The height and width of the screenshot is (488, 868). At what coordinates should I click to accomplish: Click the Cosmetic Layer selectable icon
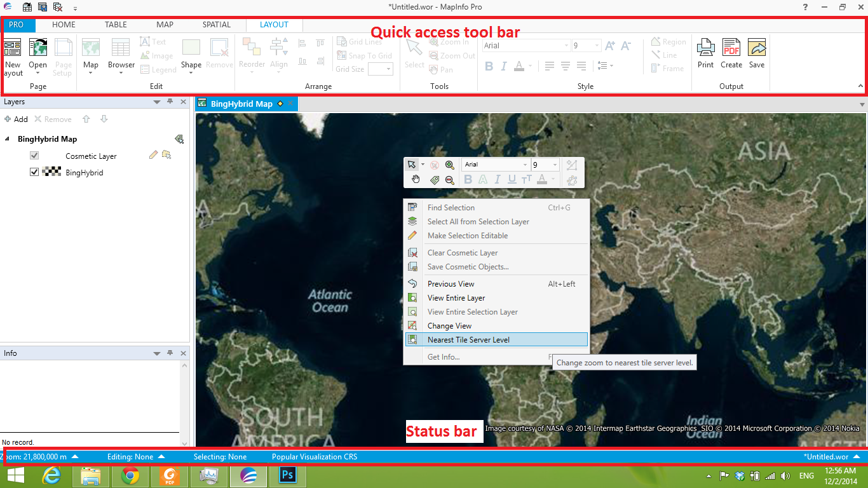[166, 154]
